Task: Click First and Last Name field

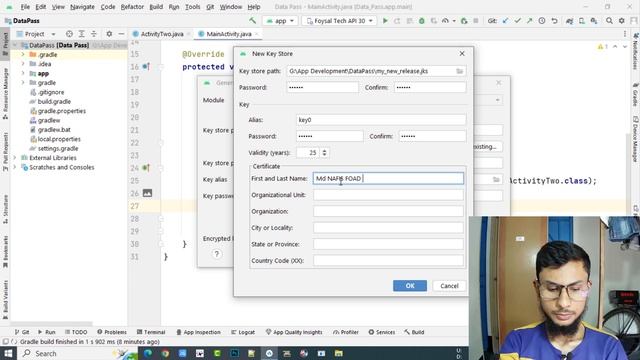Action: pos(388,178)
